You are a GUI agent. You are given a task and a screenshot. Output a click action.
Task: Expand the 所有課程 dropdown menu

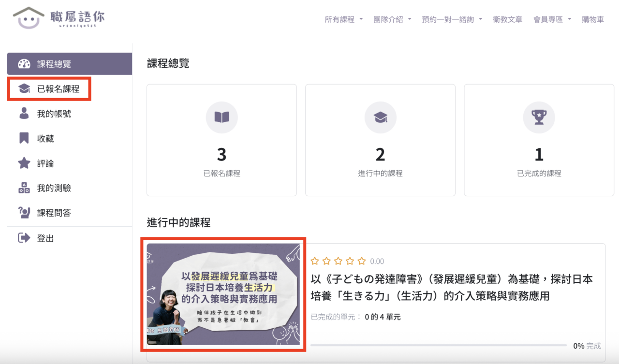point(343,20)
